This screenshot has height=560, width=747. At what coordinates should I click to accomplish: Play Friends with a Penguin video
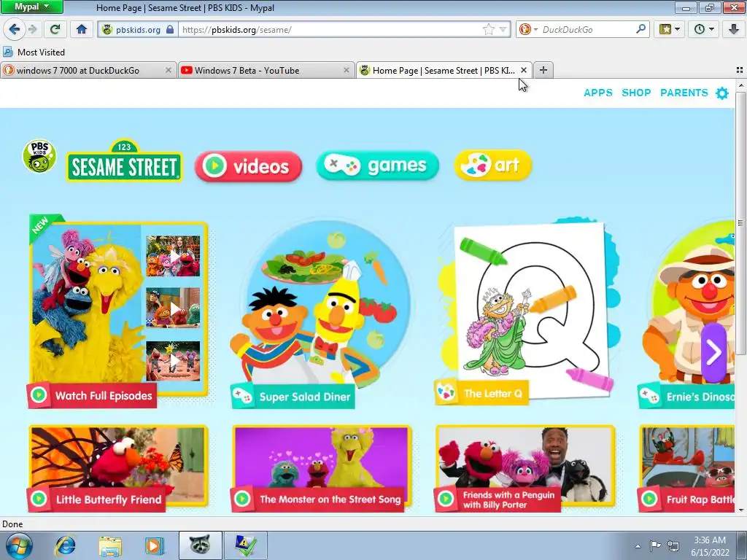pos(525,469)
